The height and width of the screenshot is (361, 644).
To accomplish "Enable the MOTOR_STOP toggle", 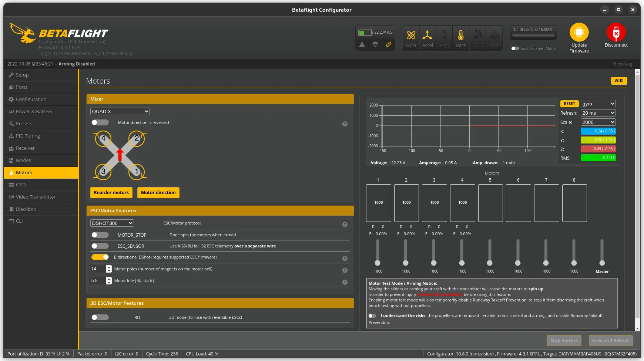I will 100,235.
